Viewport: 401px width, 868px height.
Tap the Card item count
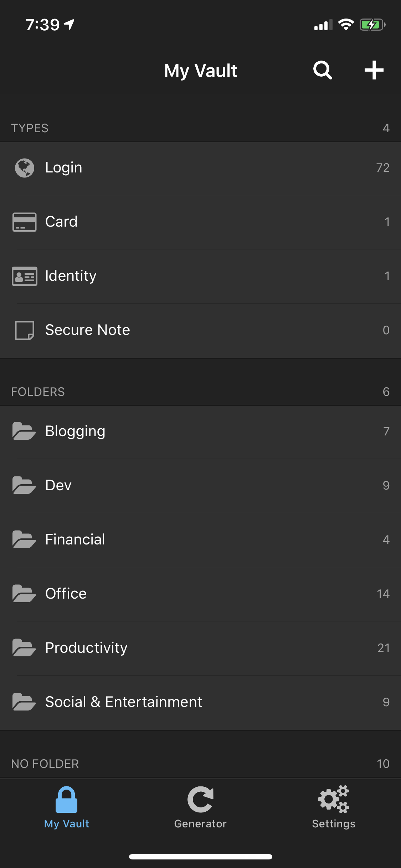point(387,222)
